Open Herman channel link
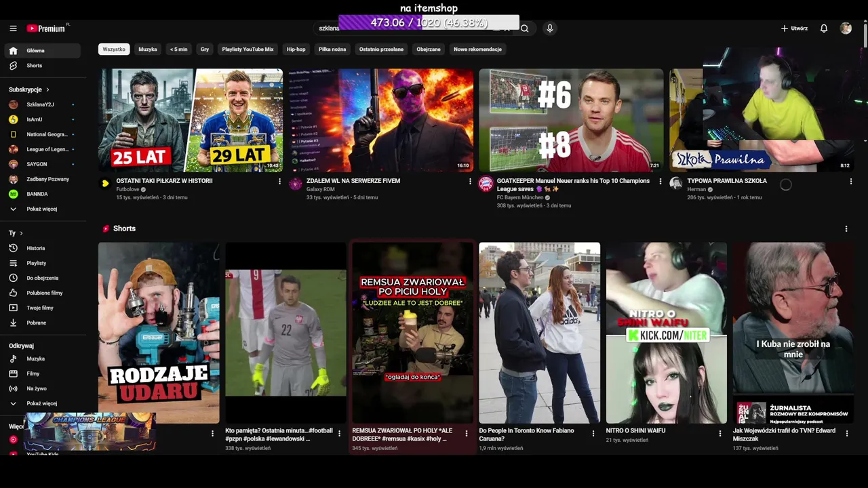Viewport: 868px width, 488px height. click(696, 190)
